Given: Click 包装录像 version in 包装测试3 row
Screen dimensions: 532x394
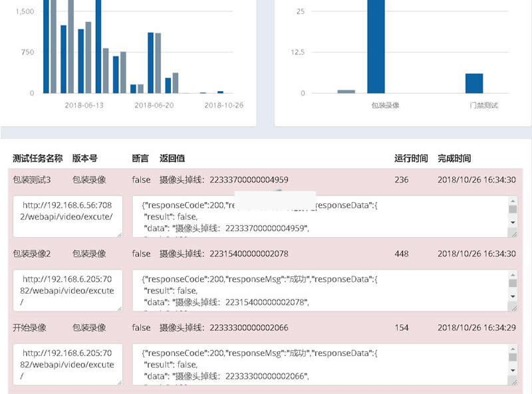Looking at the screenshot, I should pyautogui.click(x=89, y=179).
